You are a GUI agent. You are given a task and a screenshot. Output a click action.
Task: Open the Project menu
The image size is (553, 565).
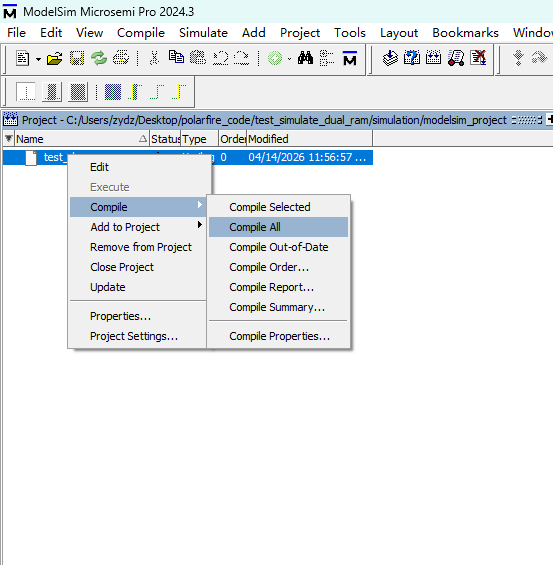pyautogui.click(x=300, y=33)
